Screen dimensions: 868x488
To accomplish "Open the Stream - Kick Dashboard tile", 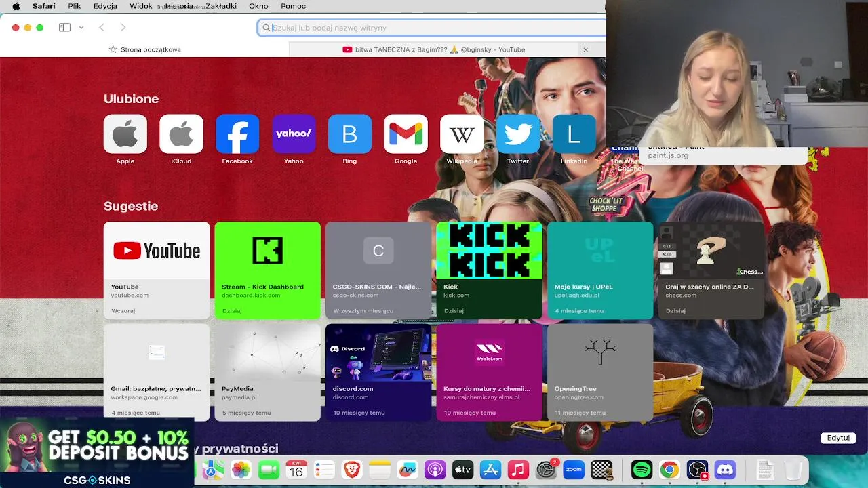I will click(267, 270).
